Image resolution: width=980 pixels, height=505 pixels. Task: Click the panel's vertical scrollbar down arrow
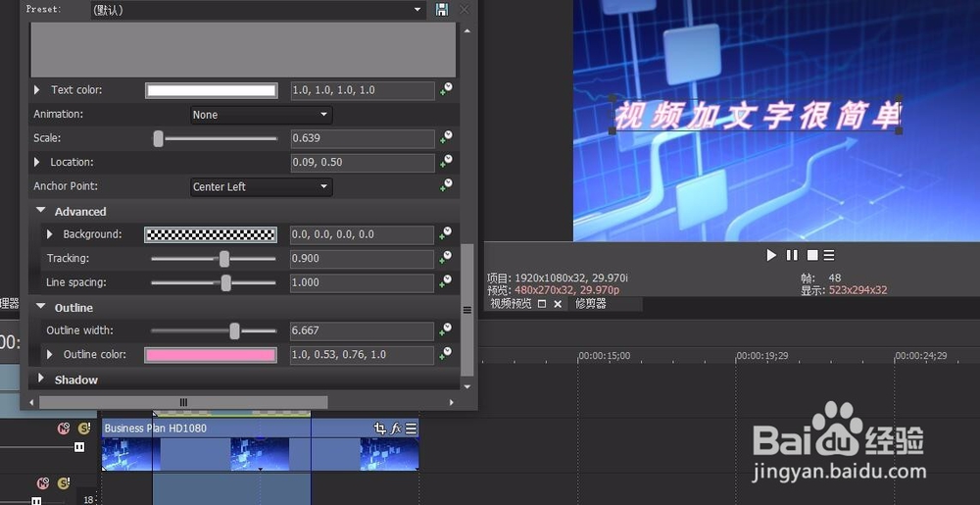pos(466,387)
